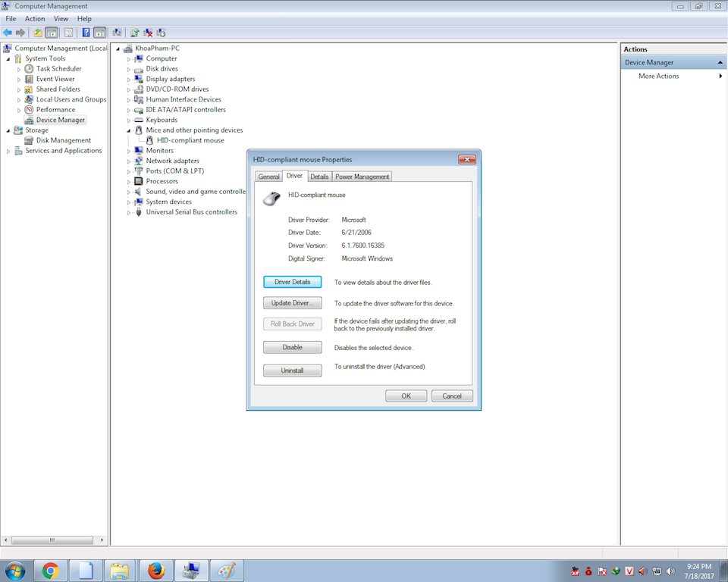The image size is (728, 582).
Task: Select Device Manager in left tree
Action: tap(61, 120)
